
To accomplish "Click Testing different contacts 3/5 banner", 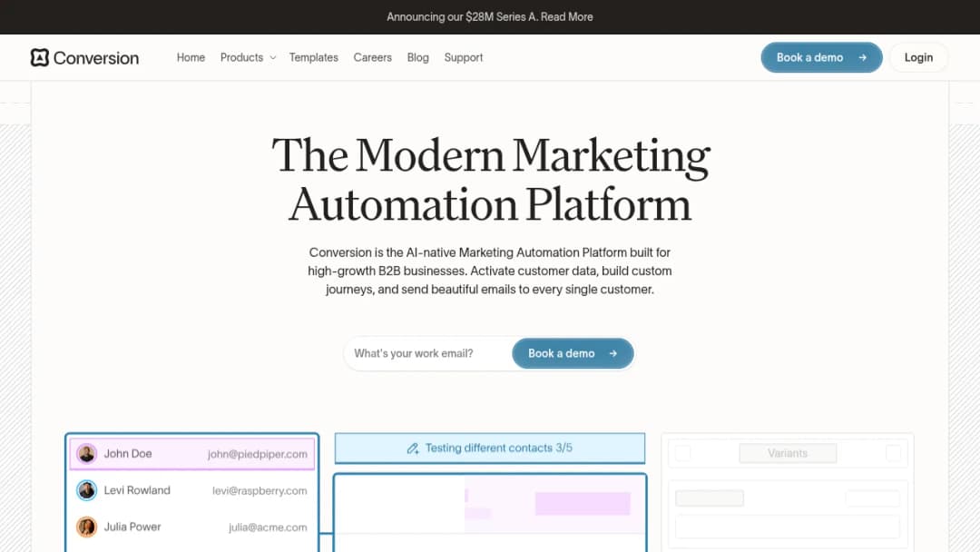I will coord(490,448).
